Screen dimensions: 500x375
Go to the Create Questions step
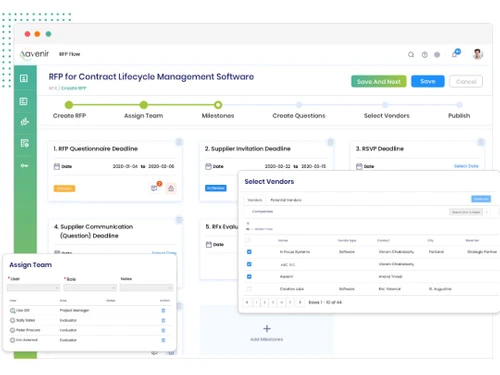pos(299,105)
